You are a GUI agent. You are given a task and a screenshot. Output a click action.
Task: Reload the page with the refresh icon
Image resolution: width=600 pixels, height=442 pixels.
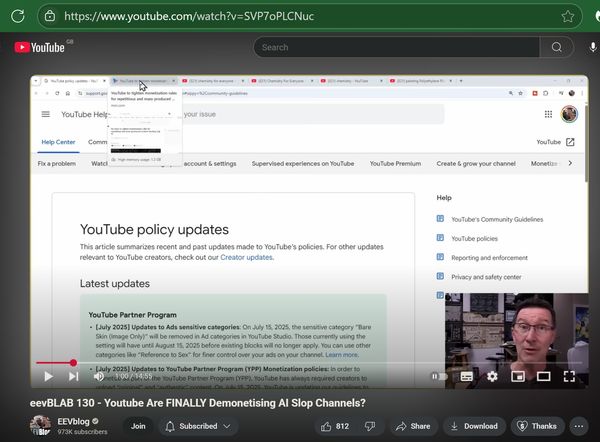point(18,16)
